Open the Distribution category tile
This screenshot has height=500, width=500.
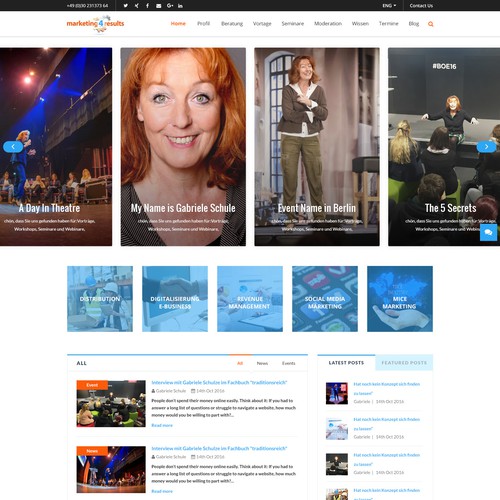[100, 299]
